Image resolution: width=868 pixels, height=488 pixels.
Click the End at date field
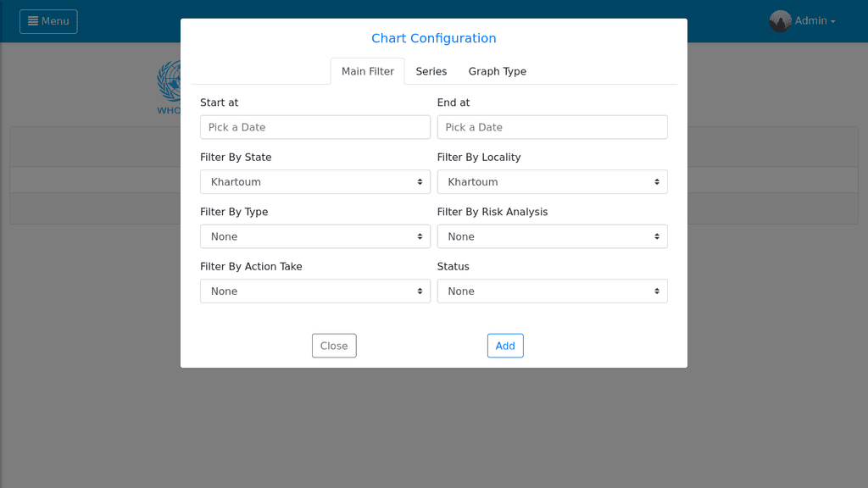(x=552, y=127)
